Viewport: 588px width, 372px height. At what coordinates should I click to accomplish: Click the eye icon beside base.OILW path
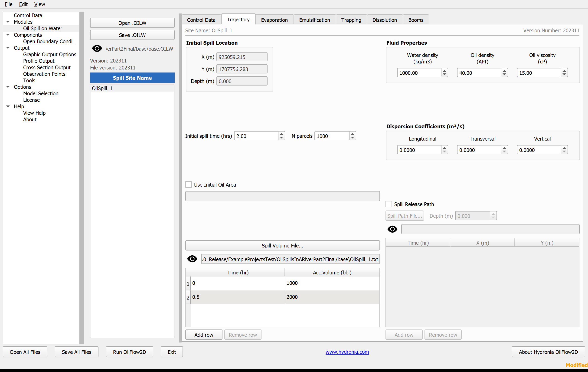[97, 48]
